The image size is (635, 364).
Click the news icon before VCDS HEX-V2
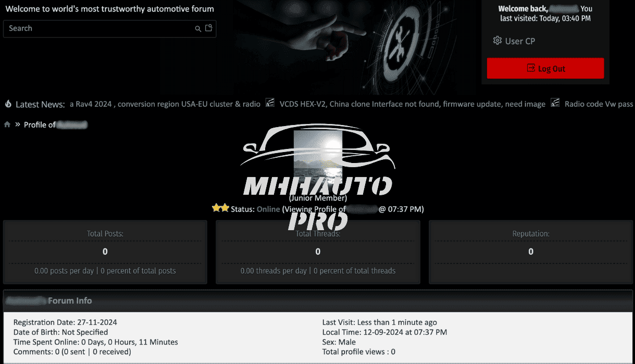click(270, 103)
